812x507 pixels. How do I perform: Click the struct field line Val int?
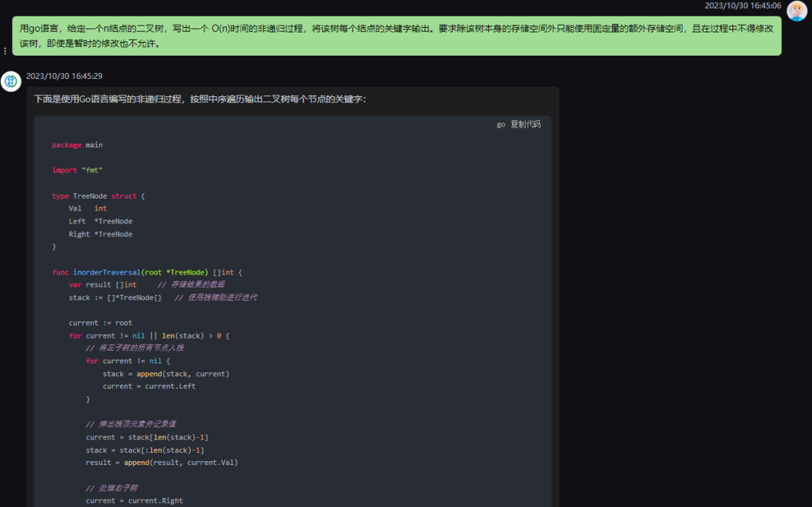pos(87,208)
